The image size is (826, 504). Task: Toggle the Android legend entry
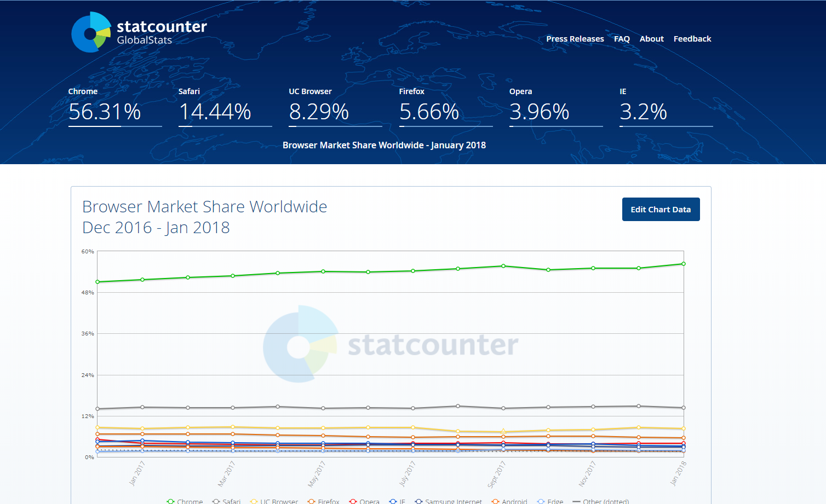(509, 501)
